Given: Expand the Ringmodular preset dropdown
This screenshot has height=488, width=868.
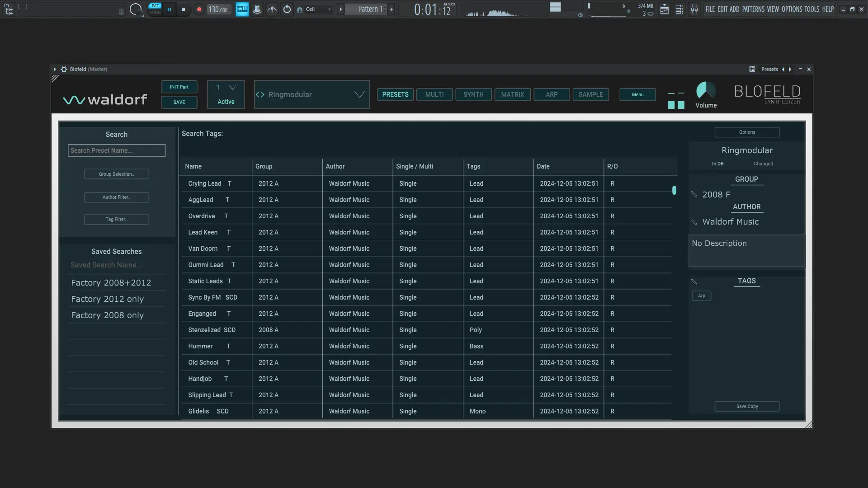Looking at the screenshot, I should click(x=359, y=94).
